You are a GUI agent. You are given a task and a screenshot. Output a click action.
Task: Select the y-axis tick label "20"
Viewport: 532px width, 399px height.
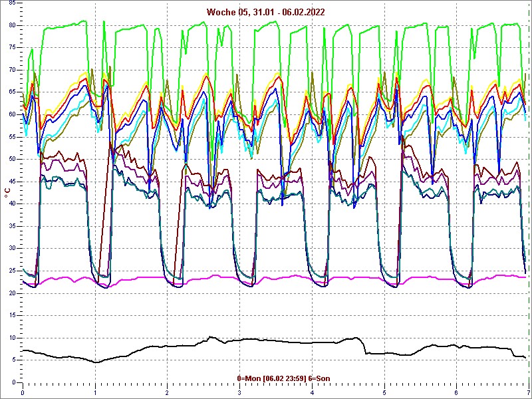coord(12,293)
